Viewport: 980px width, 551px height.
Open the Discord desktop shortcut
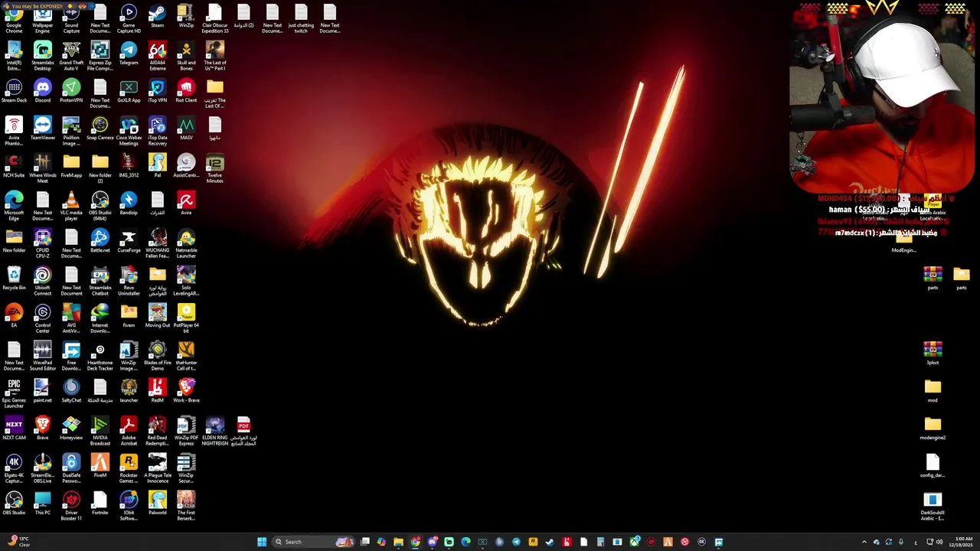pos(43,92)
